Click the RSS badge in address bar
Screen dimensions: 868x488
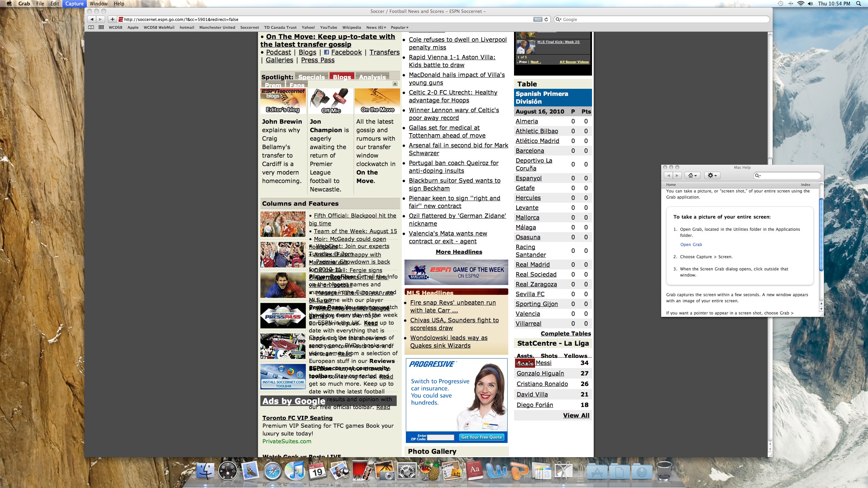538,19
